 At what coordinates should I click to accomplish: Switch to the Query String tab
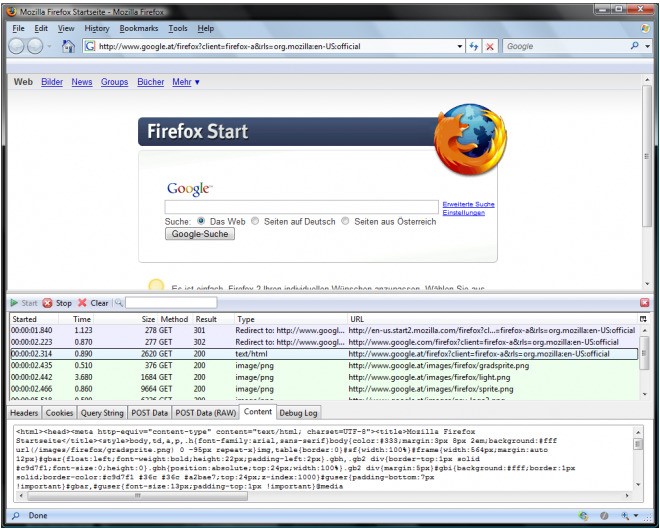102,413
